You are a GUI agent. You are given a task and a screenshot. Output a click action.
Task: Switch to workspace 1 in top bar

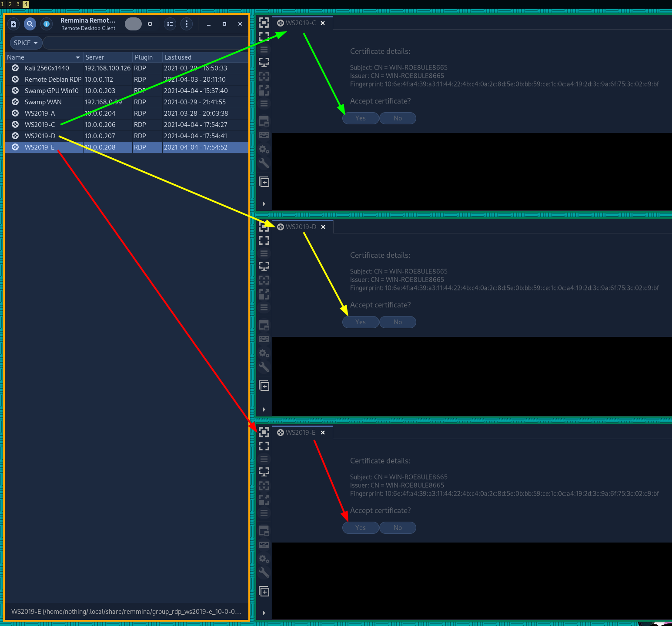[3, 4]
